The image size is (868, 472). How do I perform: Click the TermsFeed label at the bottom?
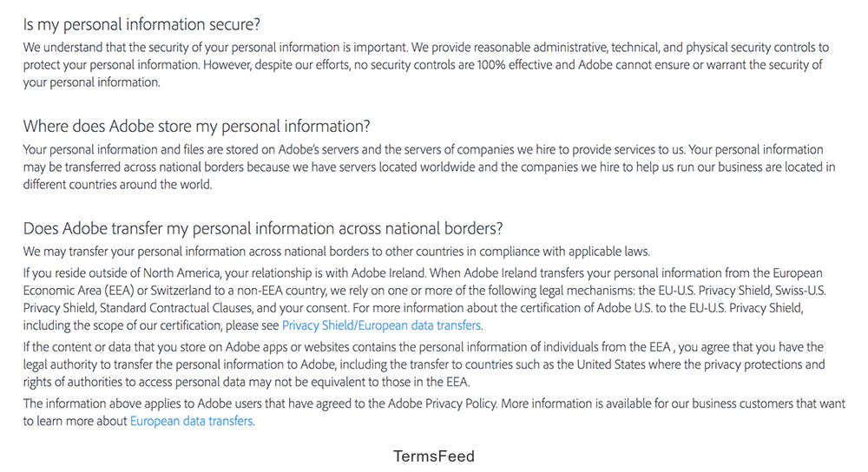click(434, 456)
